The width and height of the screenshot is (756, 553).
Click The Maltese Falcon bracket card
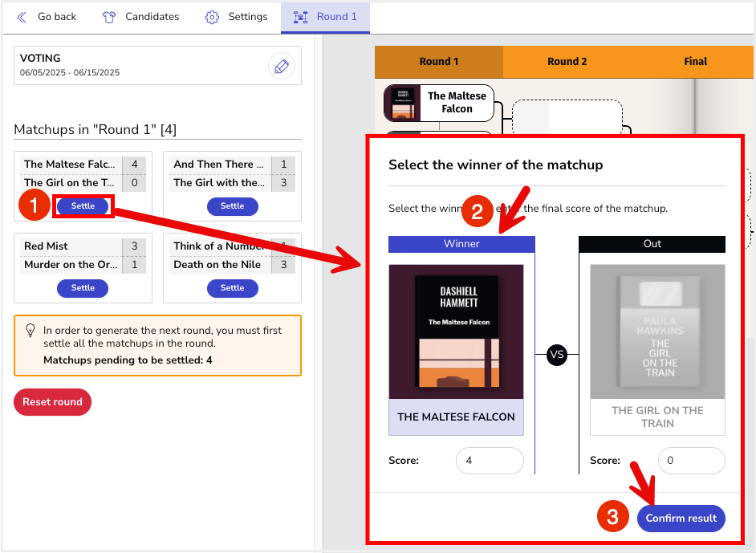pyautogui.click(x=439, y=104)
